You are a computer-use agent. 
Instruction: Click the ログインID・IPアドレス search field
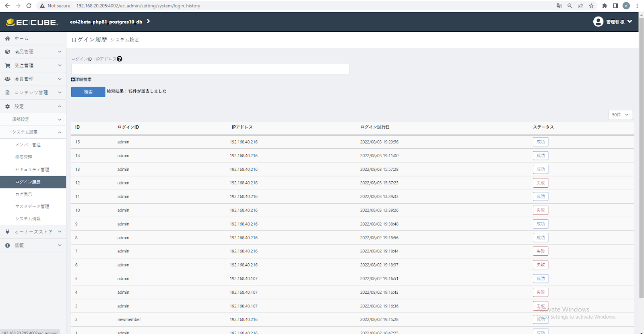pos(210,69)
